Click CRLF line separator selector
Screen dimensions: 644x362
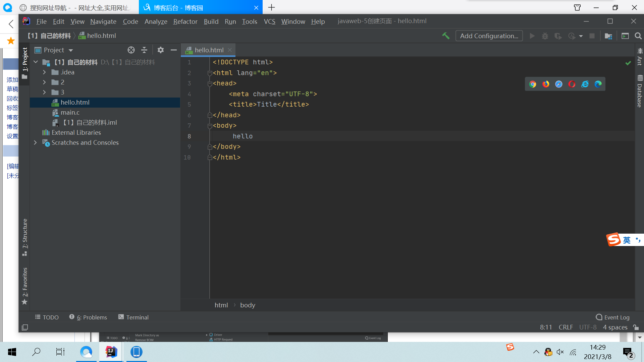pos(566,327)
